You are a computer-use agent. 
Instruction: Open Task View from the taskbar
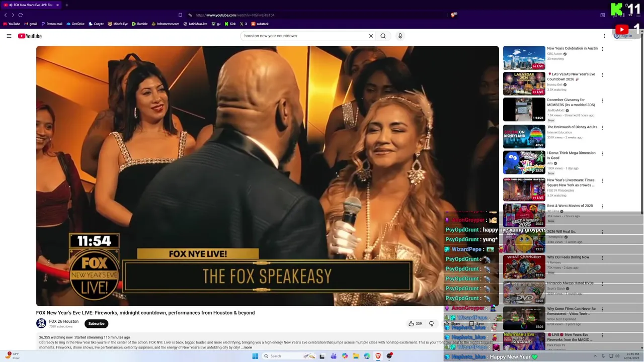(322, 356)
